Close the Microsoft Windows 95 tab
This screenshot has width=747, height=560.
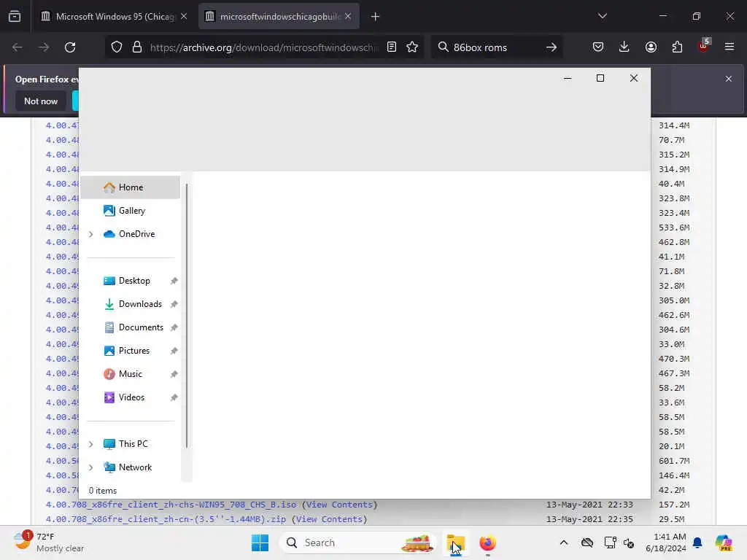pyautogui.click(x=184, y=16)
